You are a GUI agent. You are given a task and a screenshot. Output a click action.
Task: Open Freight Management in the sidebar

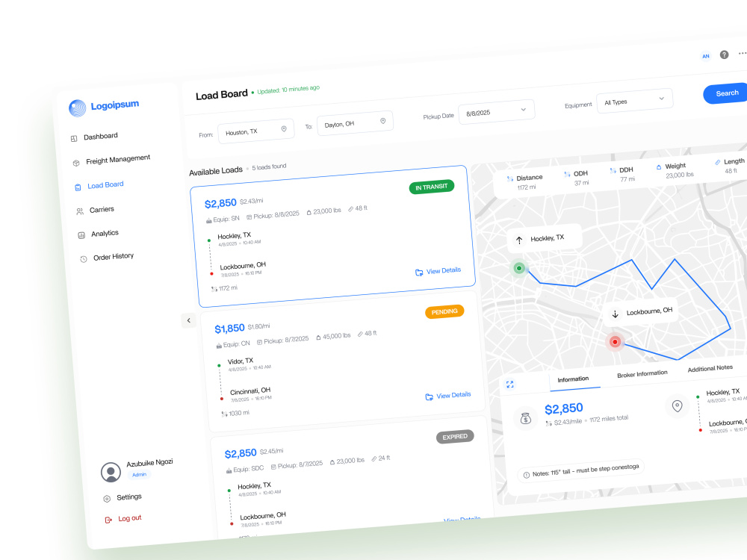pos(118,160)
